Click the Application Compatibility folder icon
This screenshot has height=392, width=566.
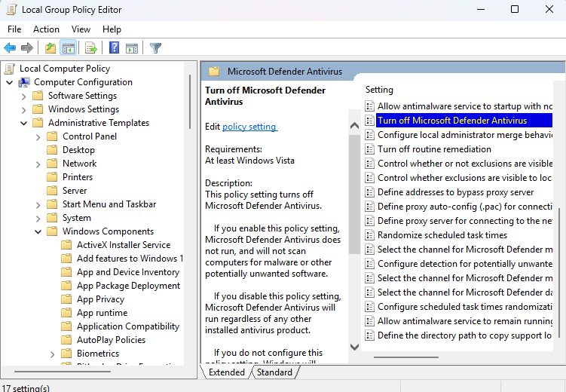point(66,326)
